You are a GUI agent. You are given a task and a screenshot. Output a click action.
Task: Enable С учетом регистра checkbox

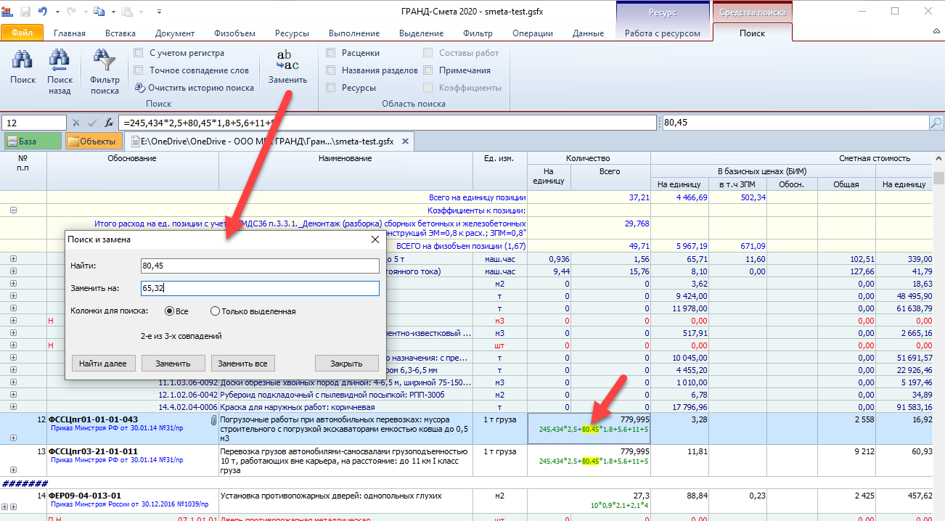(x=139, y=52)
